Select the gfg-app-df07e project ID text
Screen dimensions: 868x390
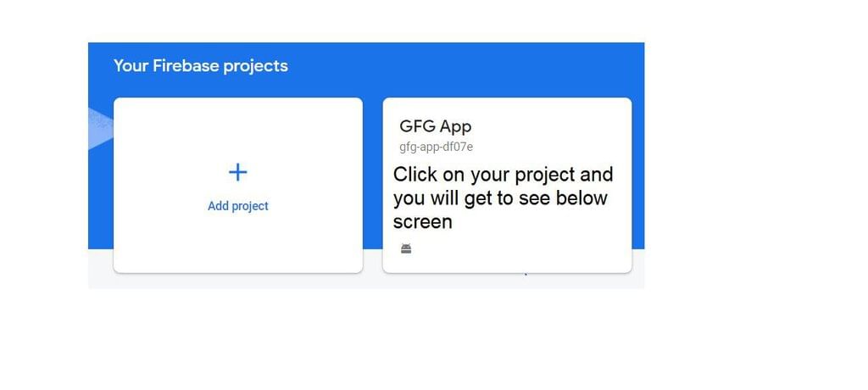pos(436,147)
